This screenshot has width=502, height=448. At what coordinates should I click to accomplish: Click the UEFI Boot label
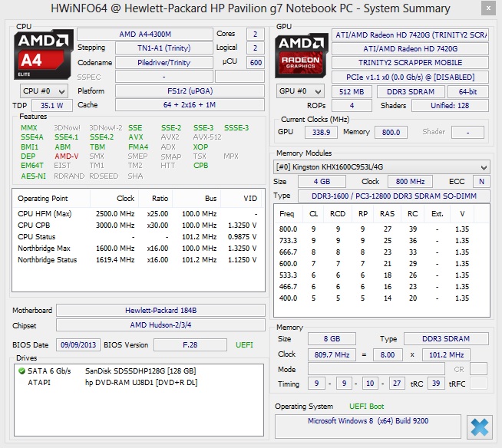pyautogui.click(x=367, y=407)
